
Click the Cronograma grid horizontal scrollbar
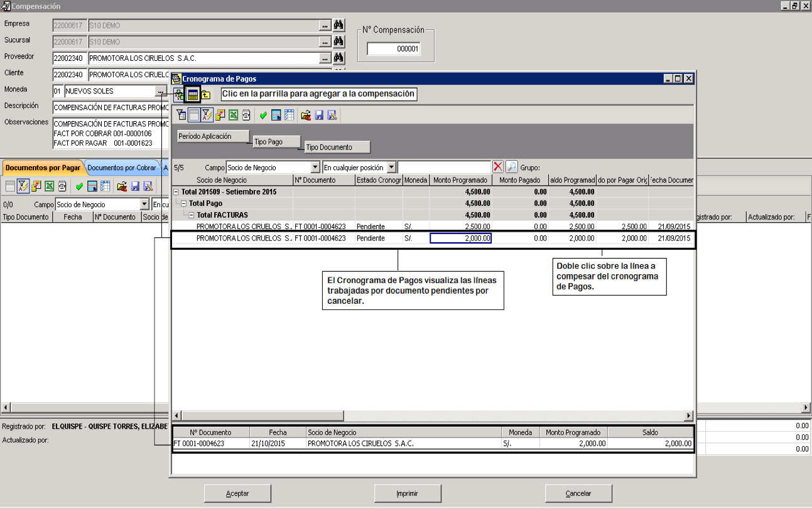click(x=433, y=415)
